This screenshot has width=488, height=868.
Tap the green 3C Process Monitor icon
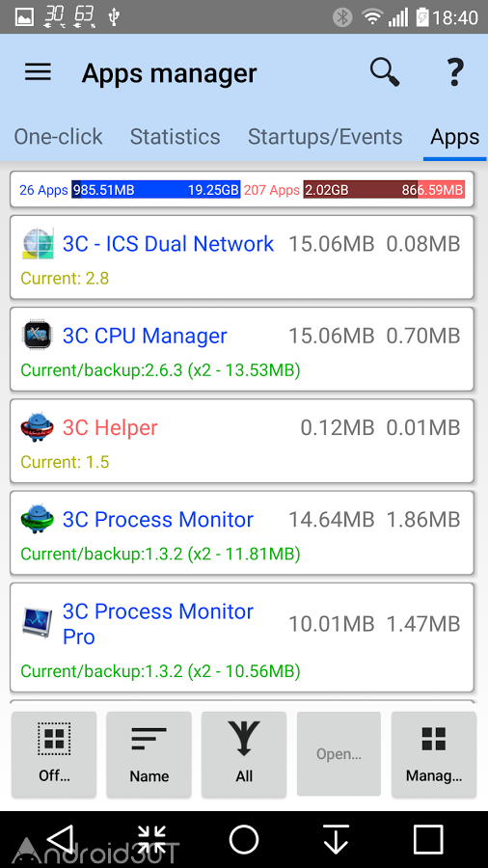[38, 519]
